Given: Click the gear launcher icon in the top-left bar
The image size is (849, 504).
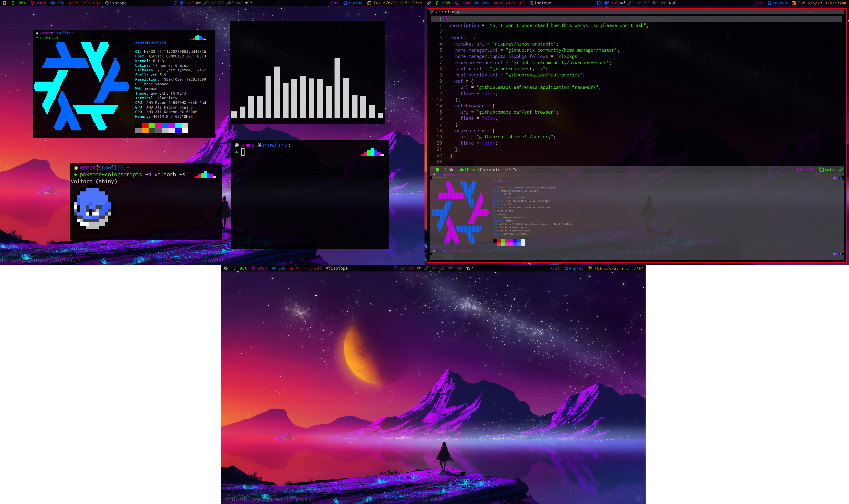Looking at the screenshot, I should [4, 3].
